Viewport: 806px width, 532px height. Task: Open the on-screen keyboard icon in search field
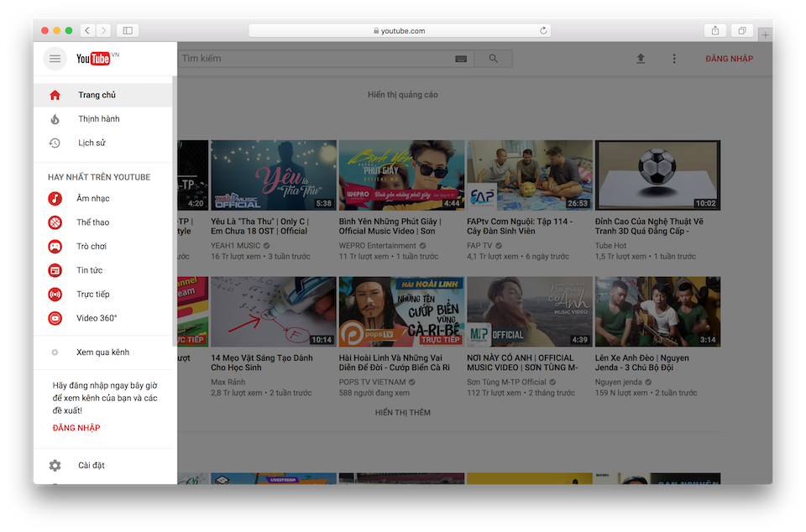tap(461, 59)
